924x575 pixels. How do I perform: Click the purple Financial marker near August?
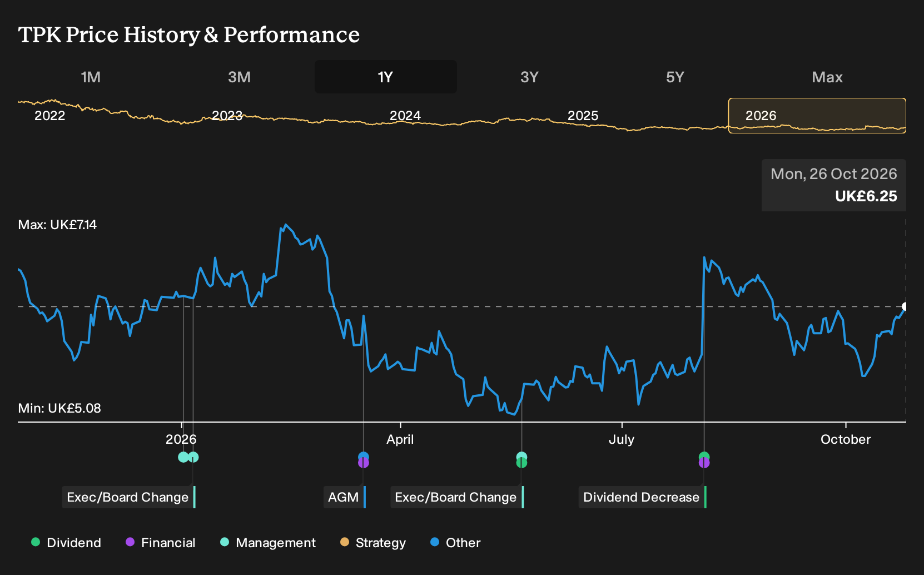coord(704,463)
